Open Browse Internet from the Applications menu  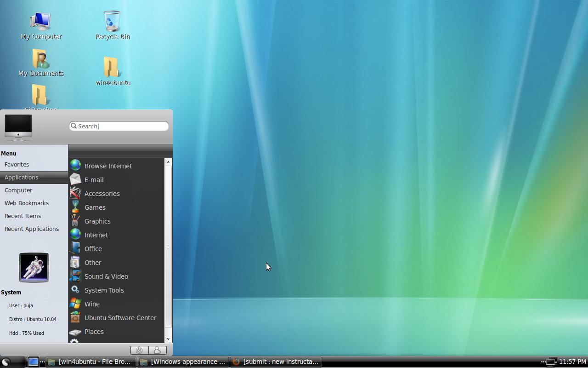pyautogui.click(x=108, y=166)
